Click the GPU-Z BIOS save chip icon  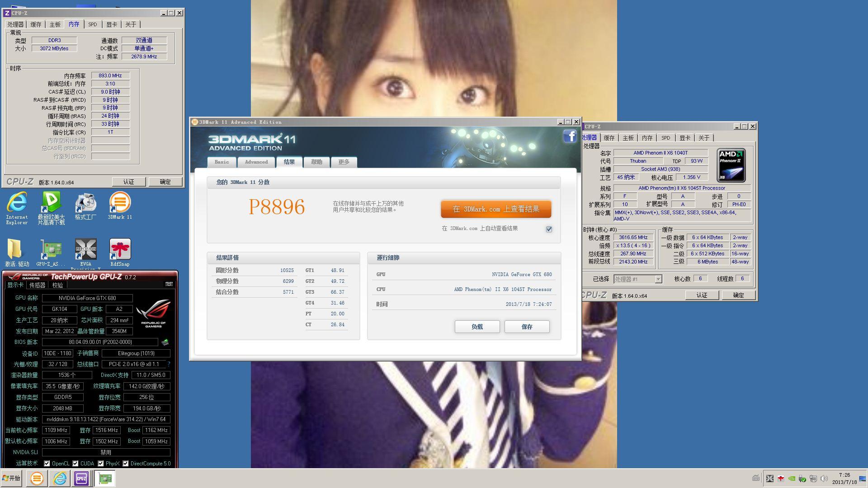click(165, 342)
